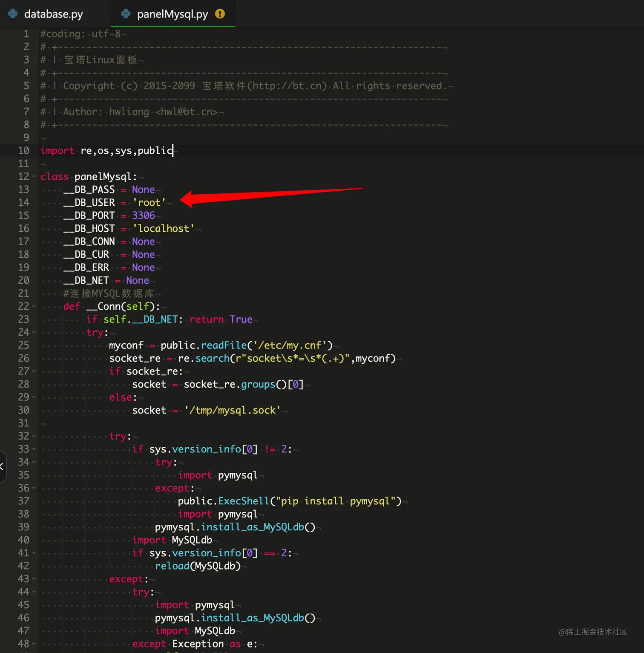Click the '/etc/my.cnf' path string
Viewport: 644px width, 653px height.
pos(290,345)
